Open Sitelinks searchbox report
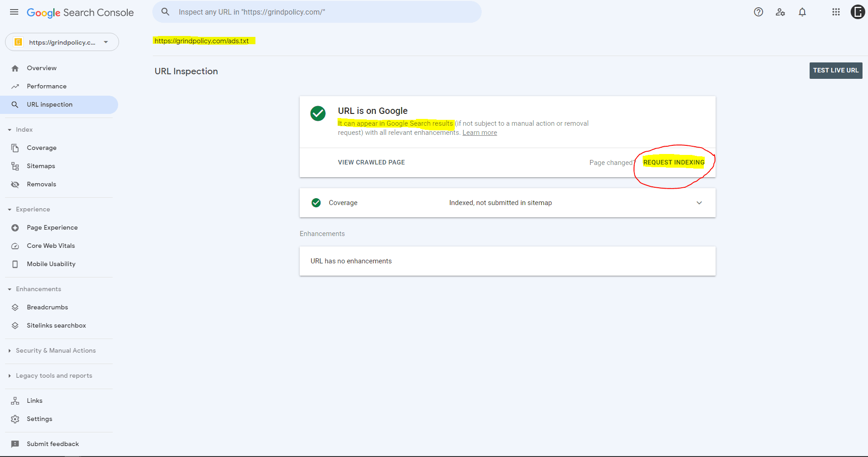Viewport: 868px width, 457px height. (x=56, y=325)
